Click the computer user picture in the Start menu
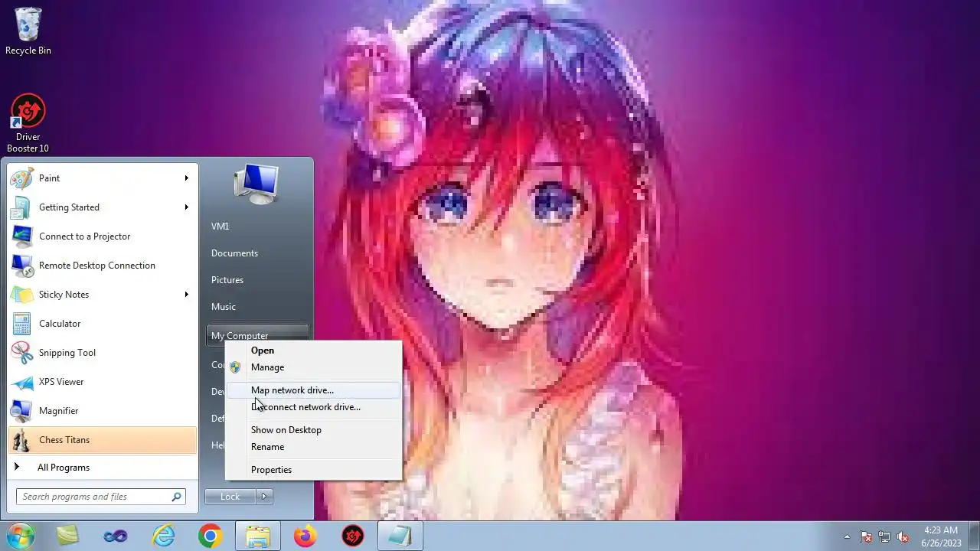 pos(256,183)
